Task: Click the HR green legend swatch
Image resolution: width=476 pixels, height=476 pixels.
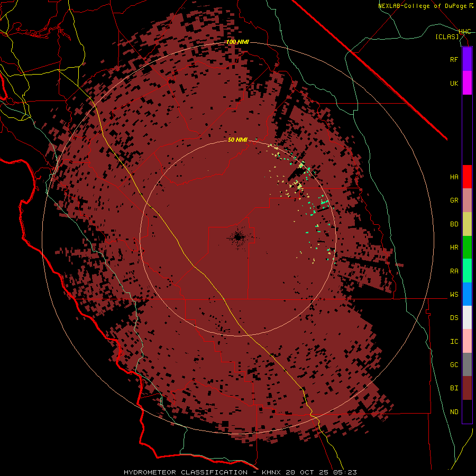Action: point(467,248)
